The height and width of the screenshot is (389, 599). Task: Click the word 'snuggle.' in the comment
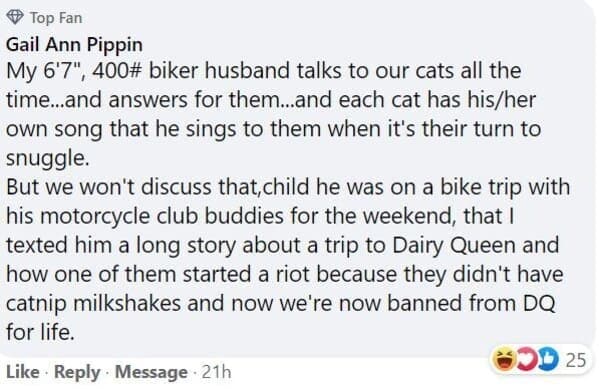48,158
